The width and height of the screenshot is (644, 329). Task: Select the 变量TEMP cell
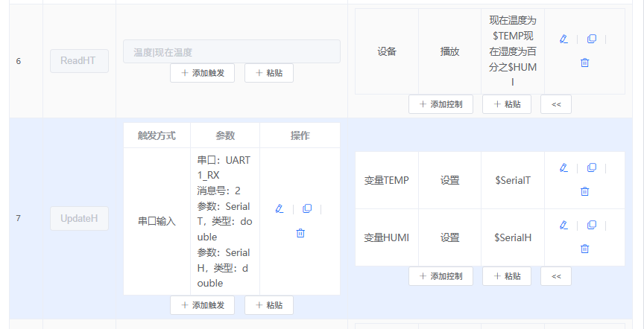click(x=387, y=180)
